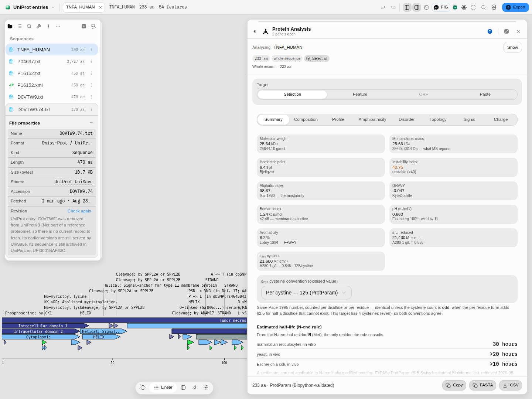Toggle split view icon in bottom bar
This screenshot has height=399, width=532.
[x=183, y=388]
